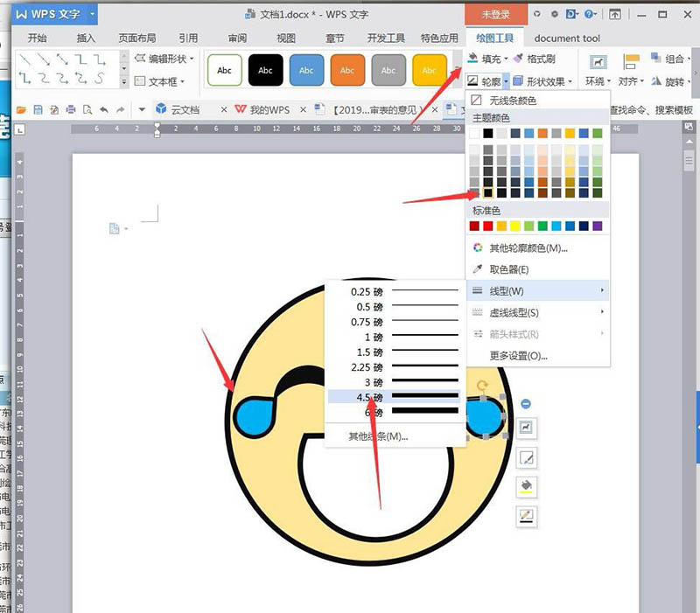Click the floating outline pen icon beside shape

(527, 517)
